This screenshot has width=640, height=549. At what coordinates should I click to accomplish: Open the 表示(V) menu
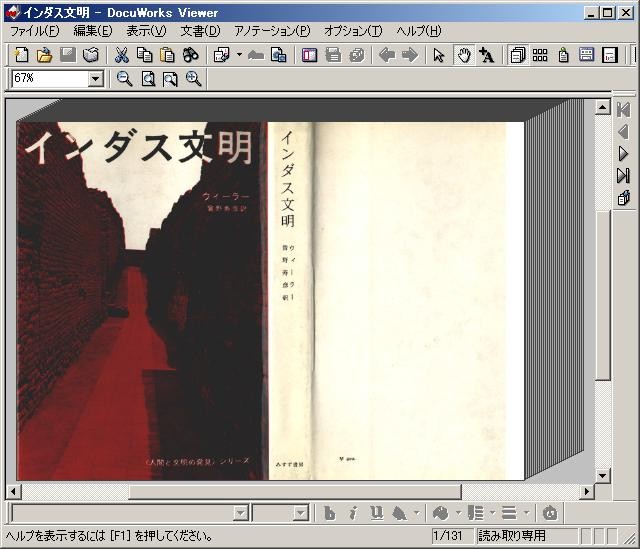click(x=146, y=31)
